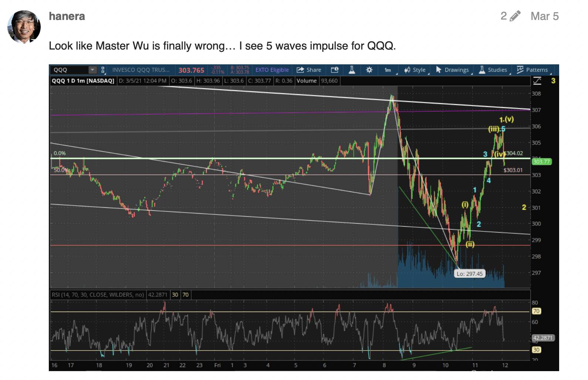This screenshot has height=380, width=588.
Task: Open hanera's profile avatar
Action: point(24,27)
